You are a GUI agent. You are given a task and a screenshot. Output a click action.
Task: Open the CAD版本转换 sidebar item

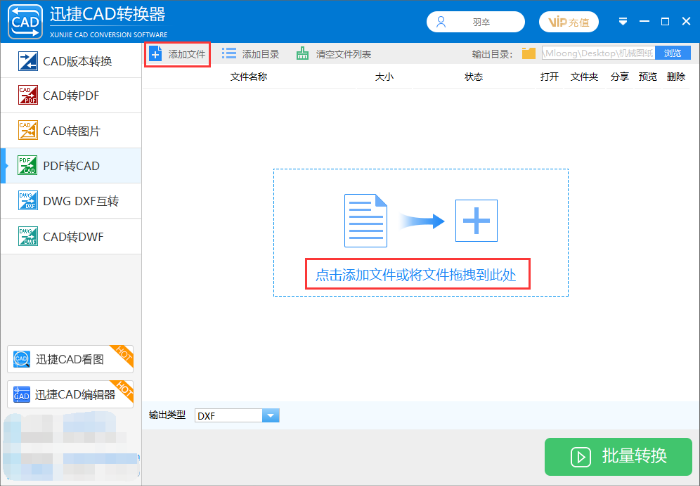pos(71,61)
